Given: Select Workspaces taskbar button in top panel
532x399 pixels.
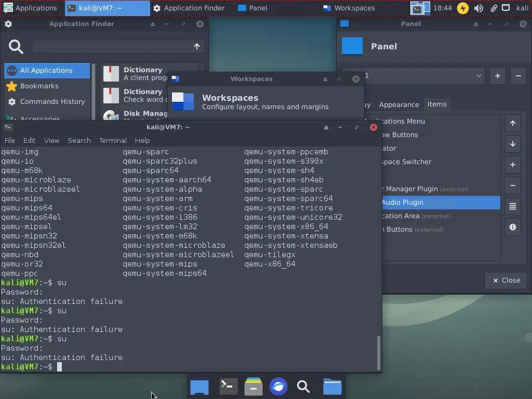Looking at the screenshot, I should coord(349,8).
